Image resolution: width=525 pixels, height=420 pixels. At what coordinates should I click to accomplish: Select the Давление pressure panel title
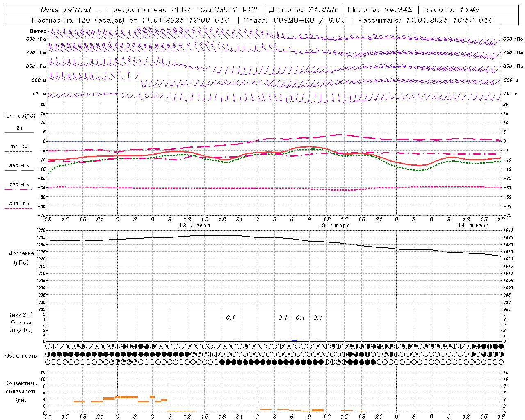21,253
